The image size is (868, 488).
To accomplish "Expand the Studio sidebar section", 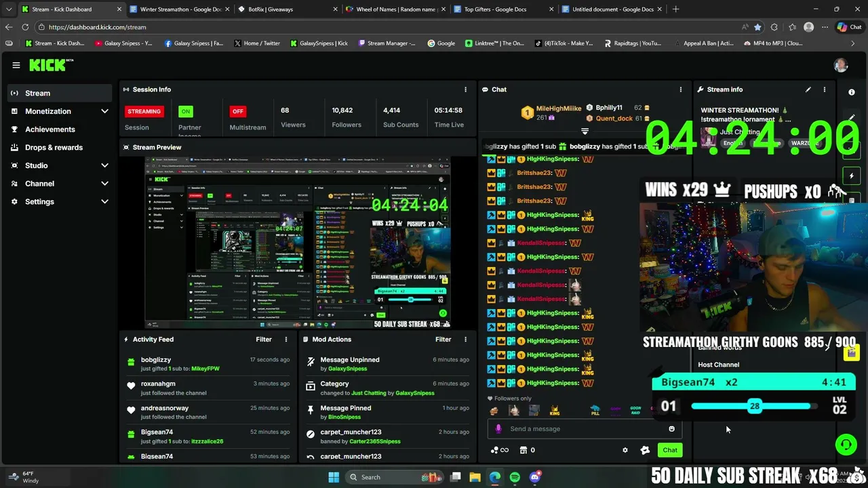I will point(104,165).
